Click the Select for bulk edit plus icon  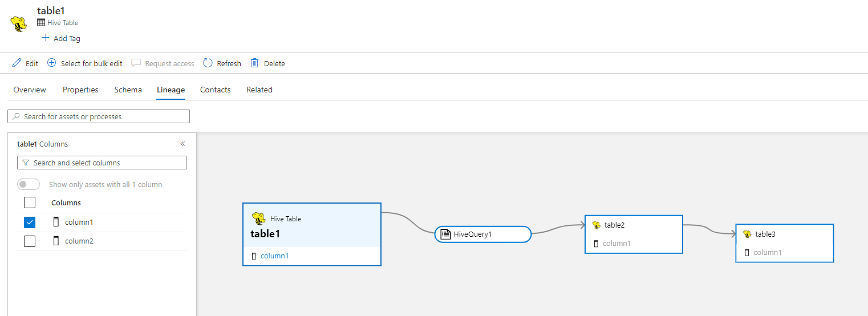[51, 63]
